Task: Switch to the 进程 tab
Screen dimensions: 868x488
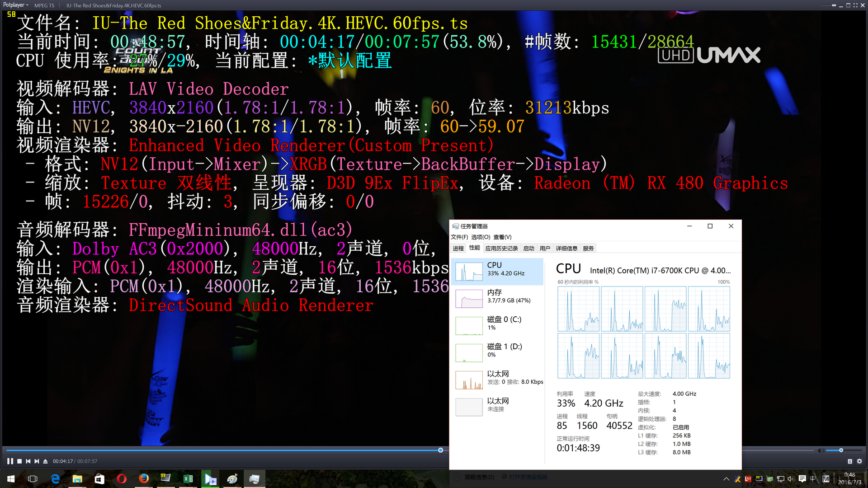Action: pos(458,248)
